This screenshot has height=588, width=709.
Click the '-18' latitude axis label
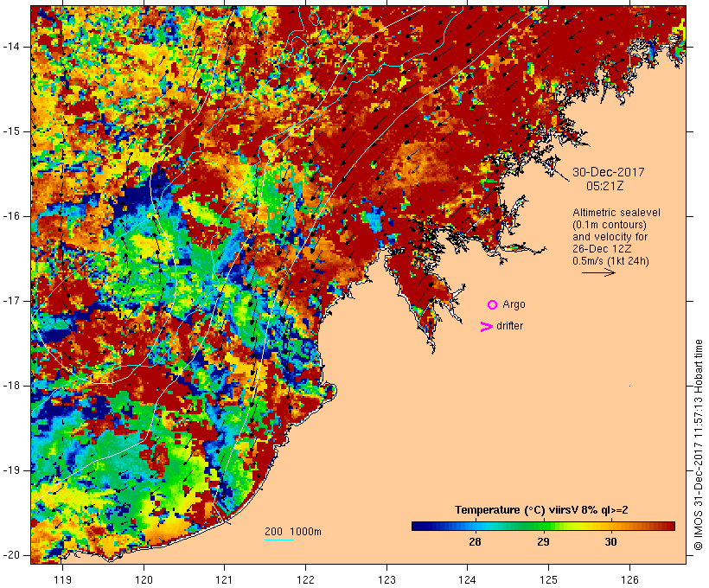tap(11, 386)
